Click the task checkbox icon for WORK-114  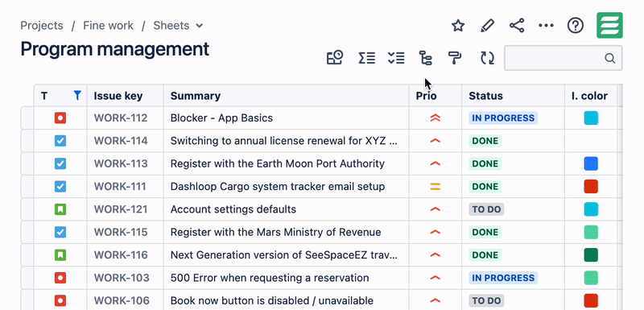click(x=60, y=141)
